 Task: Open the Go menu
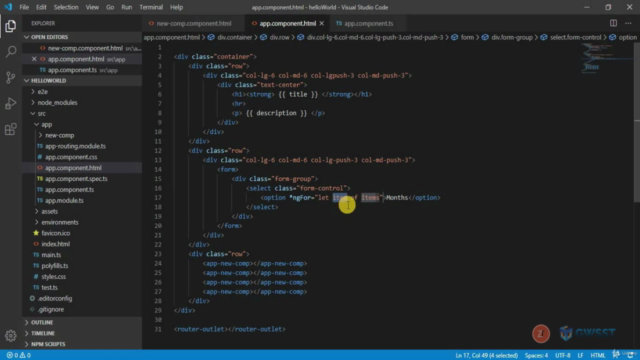pos(110,7)
